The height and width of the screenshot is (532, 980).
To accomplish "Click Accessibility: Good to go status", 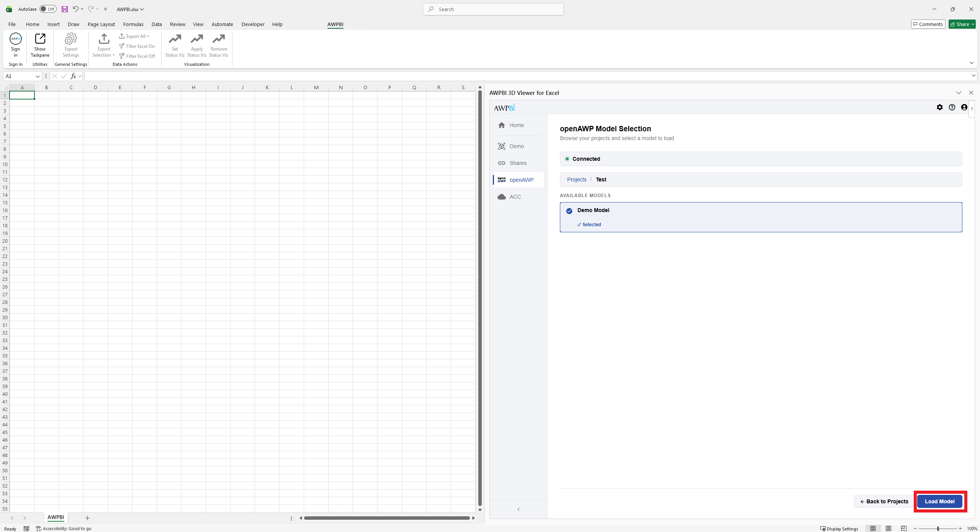I will click(x=64, y=529).
